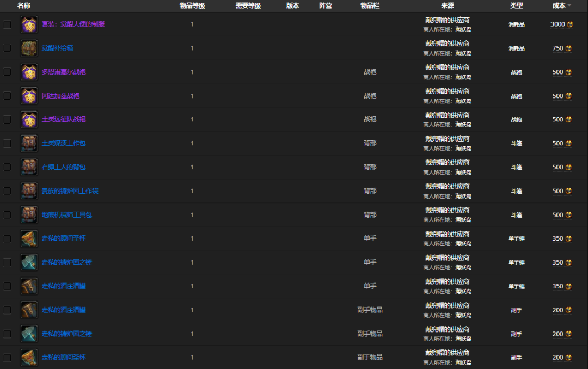
Task: Click the 土灵煤渍工作包 item link
Action: click(64, 143)
